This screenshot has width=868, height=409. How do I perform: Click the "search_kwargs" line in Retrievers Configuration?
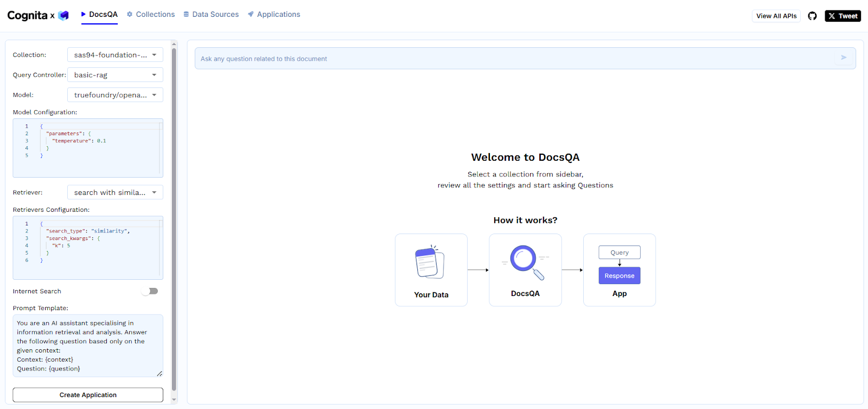pos(73,238)
